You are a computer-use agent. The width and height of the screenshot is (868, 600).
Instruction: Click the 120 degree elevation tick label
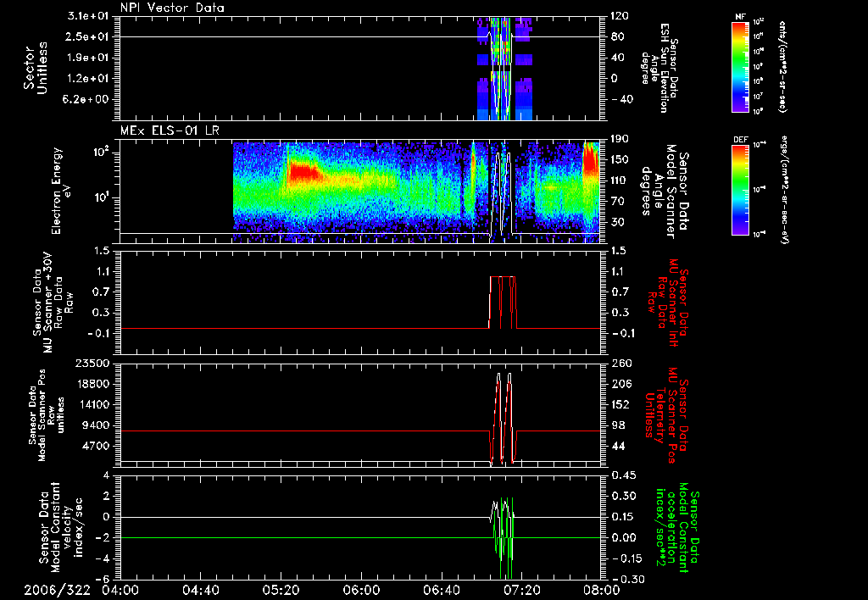tap(620, 16)
